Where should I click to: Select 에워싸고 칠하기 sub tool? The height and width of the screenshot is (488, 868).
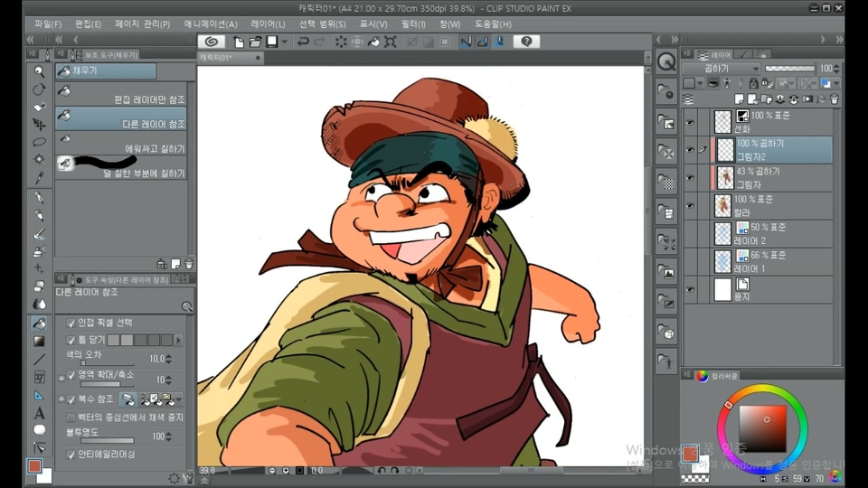[120, 144]
